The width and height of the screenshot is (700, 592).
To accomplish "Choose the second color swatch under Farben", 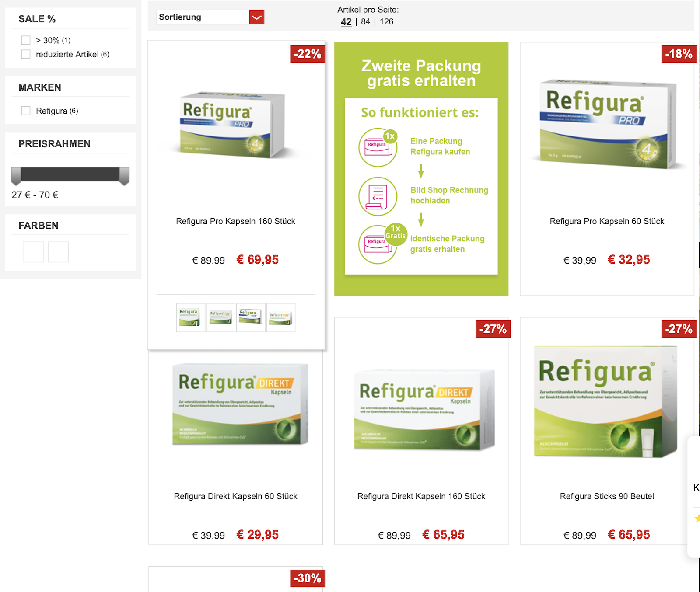I will [58, 252].
